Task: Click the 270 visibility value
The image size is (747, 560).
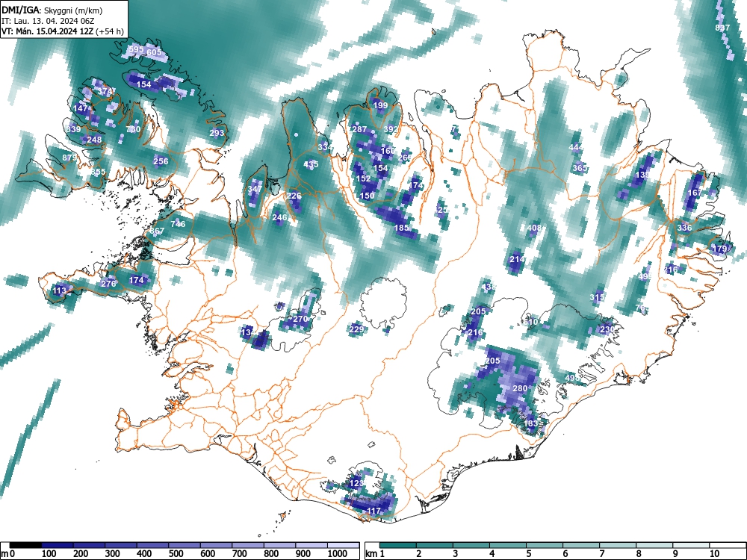Action: (x=300, y=319)
